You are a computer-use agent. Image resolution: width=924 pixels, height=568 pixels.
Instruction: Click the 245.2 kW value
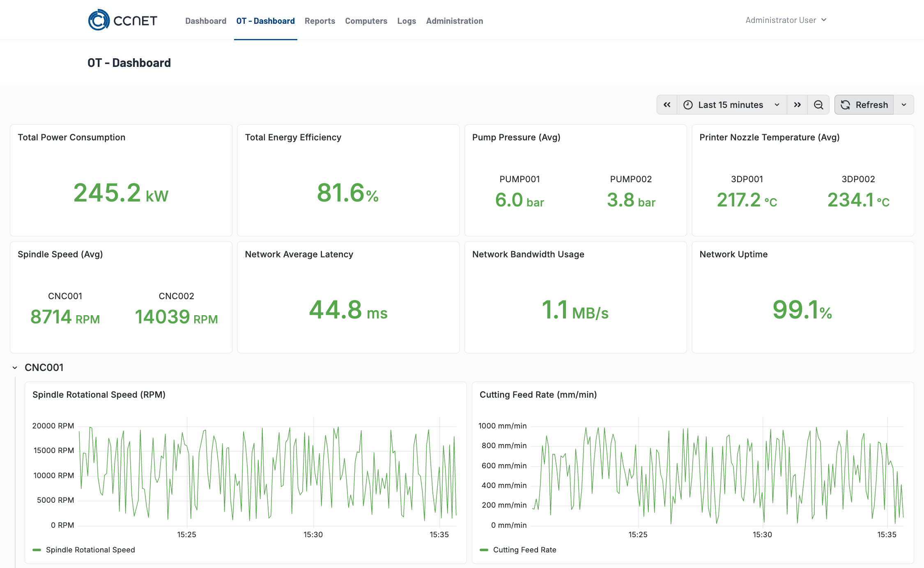click(121, 193)
